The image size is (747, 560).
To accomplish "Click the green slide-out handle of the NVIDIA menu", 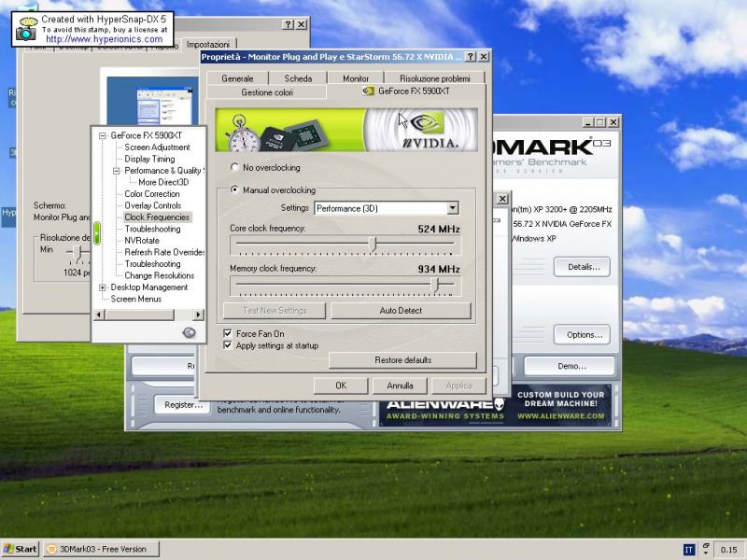I will 97,234.
